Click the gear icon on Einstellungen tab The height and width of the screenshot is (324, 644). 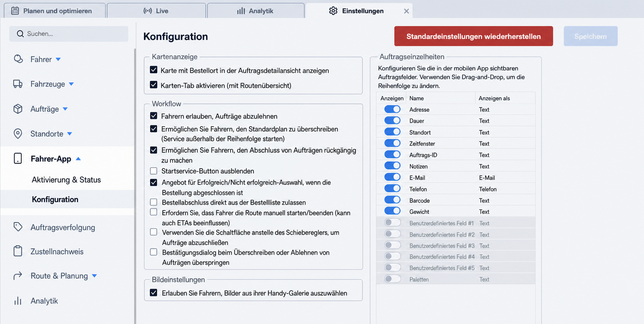333,11
